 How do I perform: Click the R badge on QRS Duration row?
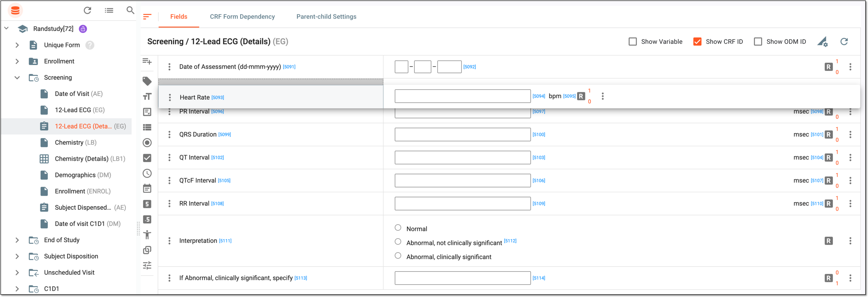tap(829, 135)
